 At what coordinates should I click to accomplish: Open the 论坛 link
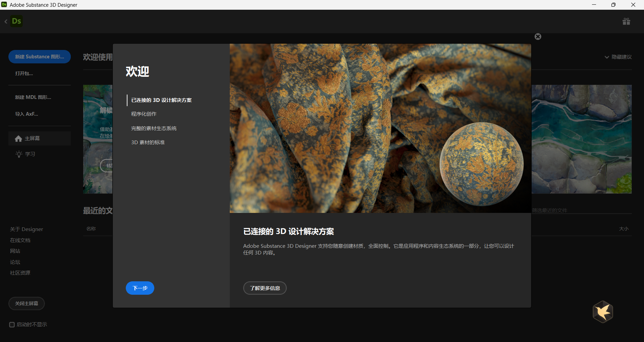point(15,262)
